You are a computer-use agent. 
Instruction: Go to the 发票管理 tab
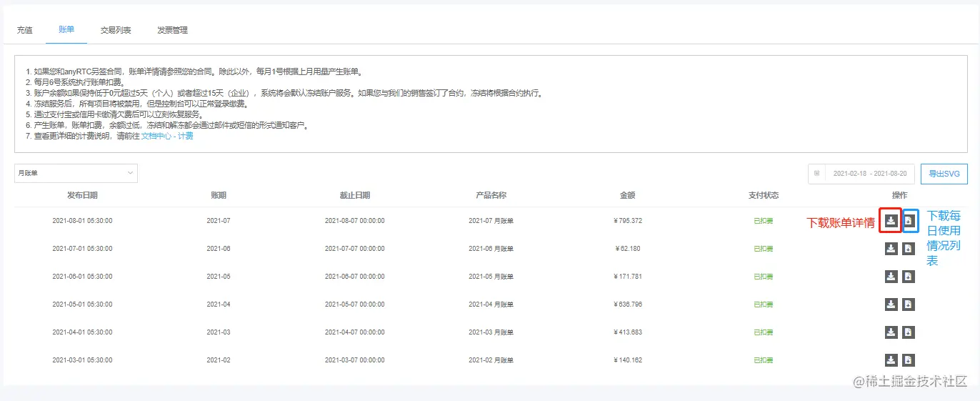click(x=172, y=30)
